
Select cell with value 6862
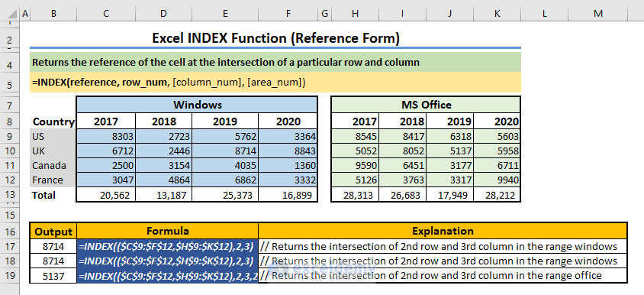225,180
